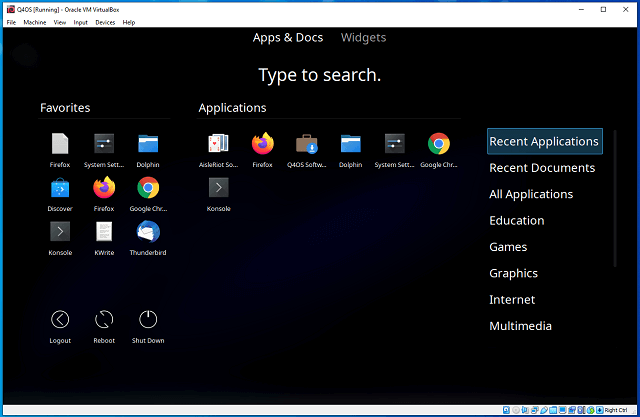This screenshot has height=417, width=640.
Task: Choose the Multimedia category
Action: pyautogui.click(x=520, y=326)
